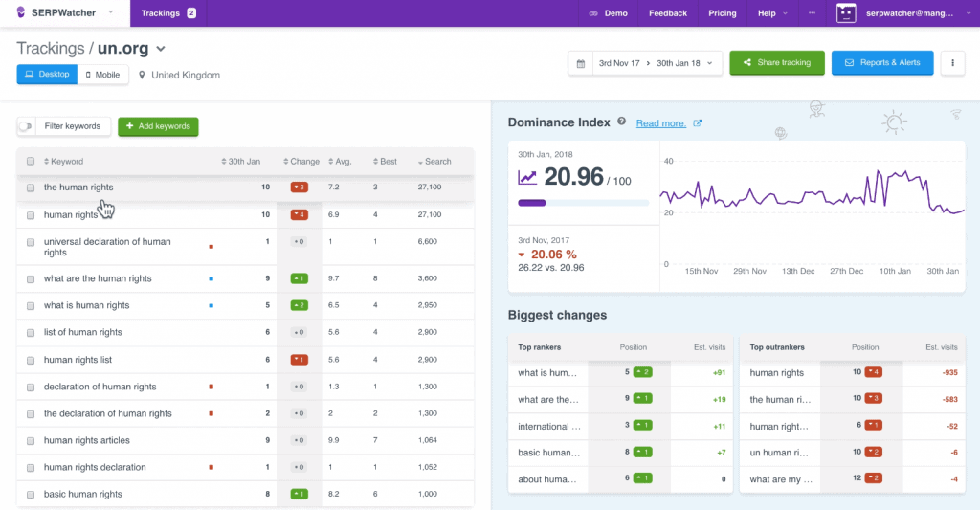This screenshot has width=980, height=510.
Task: Select 'un human ri…' in Top outrankers
Action: pos(779,453)
